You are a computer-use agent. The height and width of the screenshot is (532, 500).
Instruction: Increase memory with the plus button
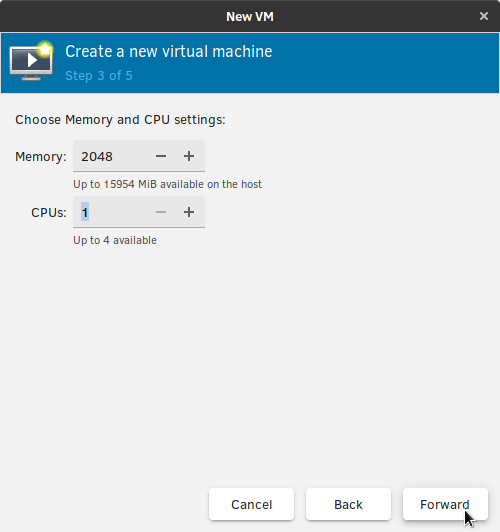(189, 156)
